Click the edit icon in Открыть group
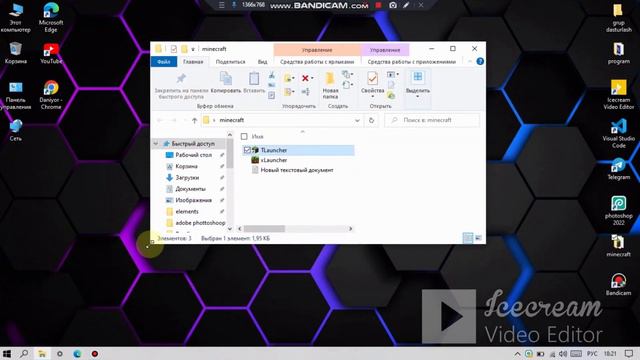 [x=391, y=85]
